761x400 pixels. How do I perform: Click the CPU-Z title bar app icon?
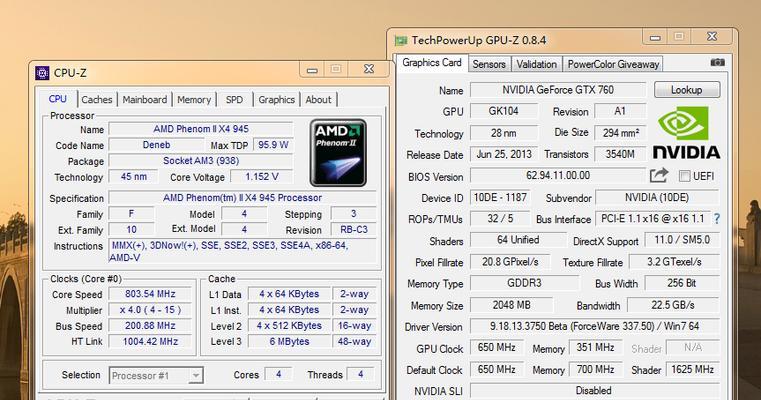coord(42,73)
